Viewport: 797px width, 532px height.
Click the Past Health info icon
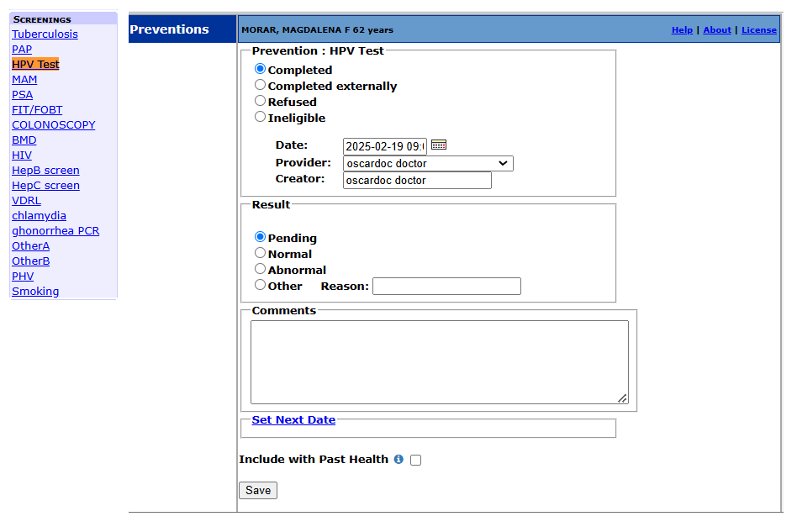tap(398, 460)
